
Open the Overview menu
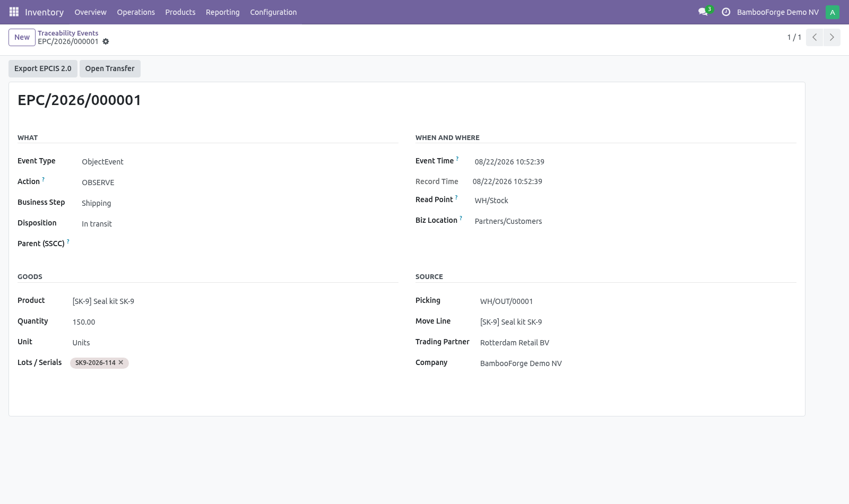click(x=90, y=12)
